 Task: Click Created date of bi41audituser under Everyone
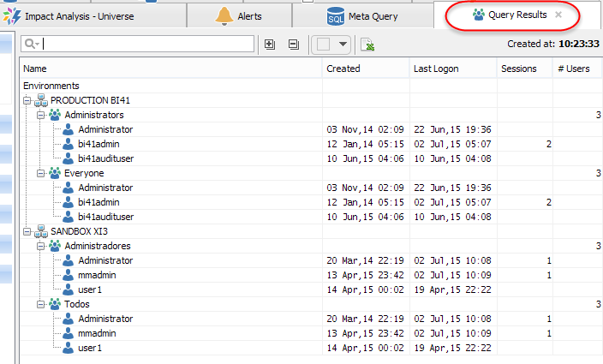(x=366, y=217)
